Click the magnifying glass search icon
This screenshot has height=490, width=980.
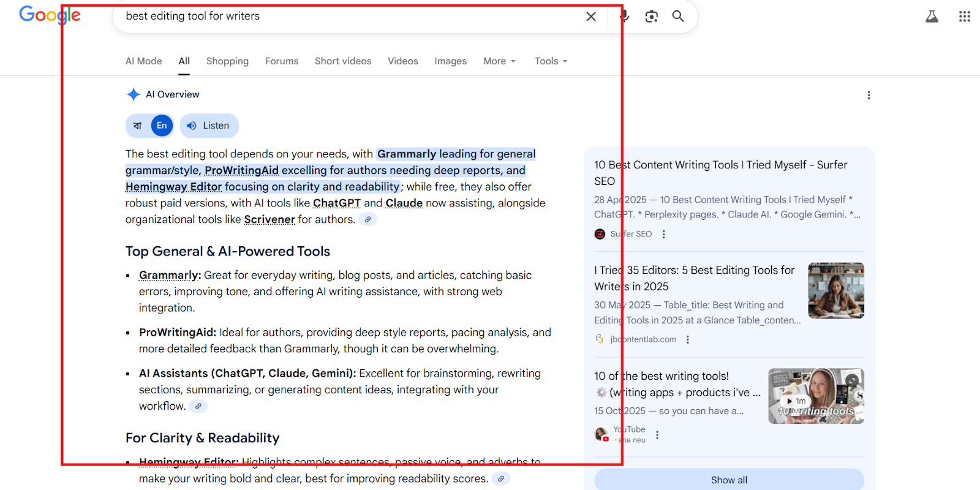point(678,17)
